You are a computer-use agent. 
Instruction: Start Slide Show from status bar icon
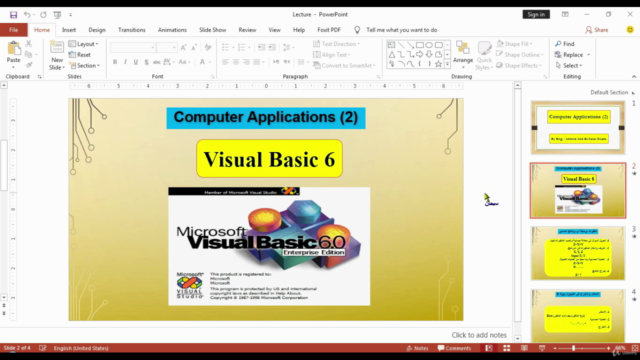pos(542,348)
